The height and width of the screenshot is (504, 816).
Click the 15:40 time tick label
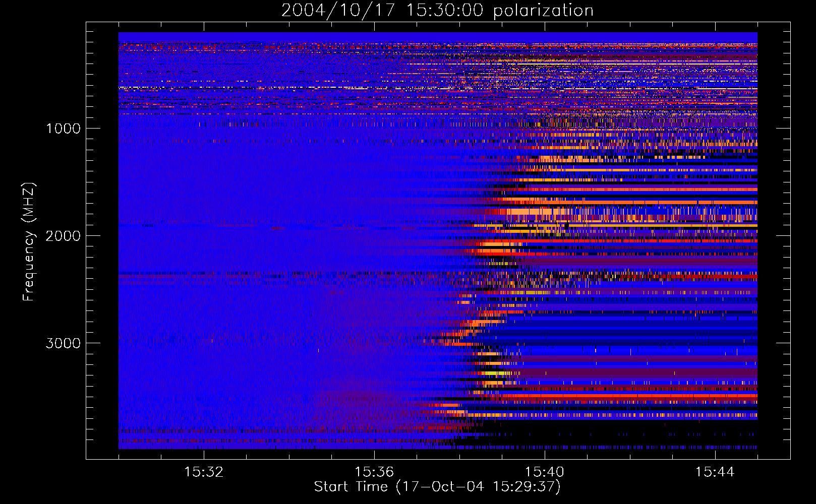(545, 472)
